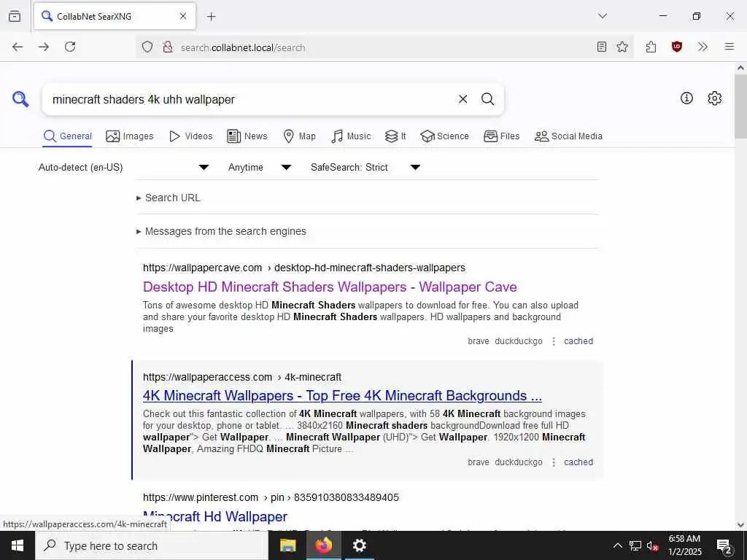Viewport: 747px width, 560px height.
Task: Open Minecraft Hd Wallpaper Pinterest result
Action: click(x=215, y=517)
